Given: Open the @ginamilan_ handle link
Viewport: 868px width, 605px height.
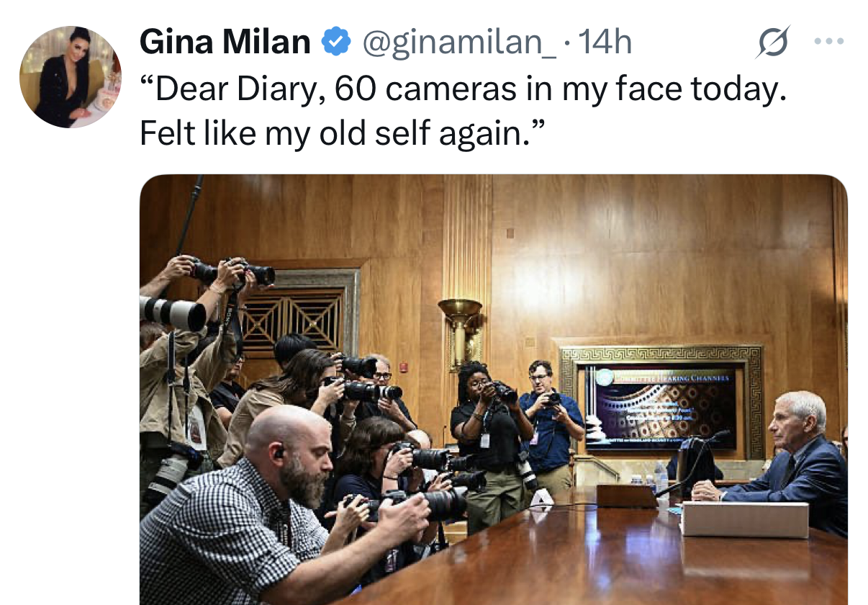Looking at the screenshot, I should tap(458, 44).
